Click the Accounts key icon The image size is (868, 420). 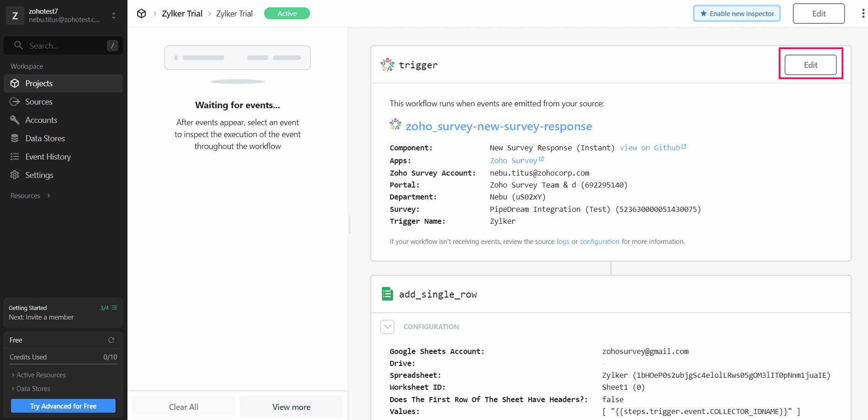tap(15, 120)
